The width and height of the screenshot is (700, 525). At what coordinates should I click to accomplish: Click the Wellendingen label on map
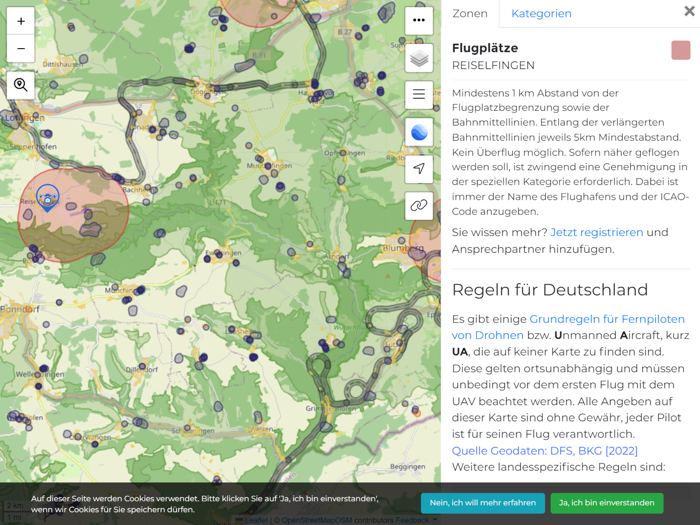coord(40,374)
